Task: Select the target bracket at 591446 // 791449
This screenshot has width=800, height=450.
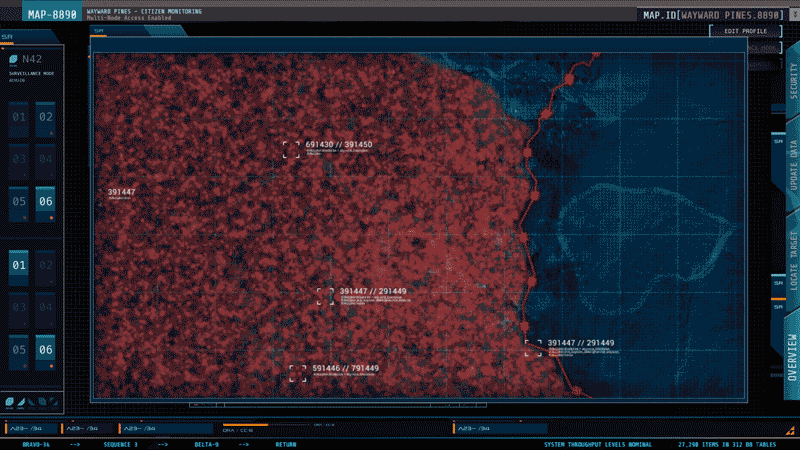Action: (x=298, y=373)
